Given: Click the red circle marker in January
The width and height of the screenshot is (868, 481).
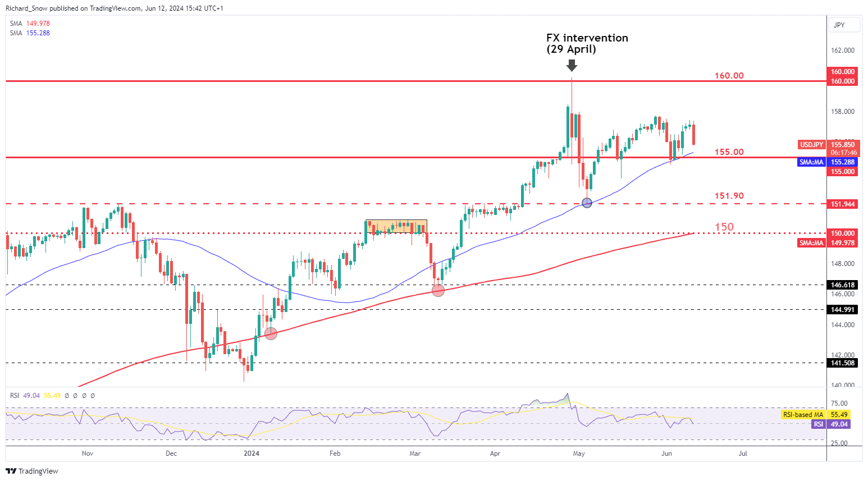Looking at the screenshot, I should point(271,333).
